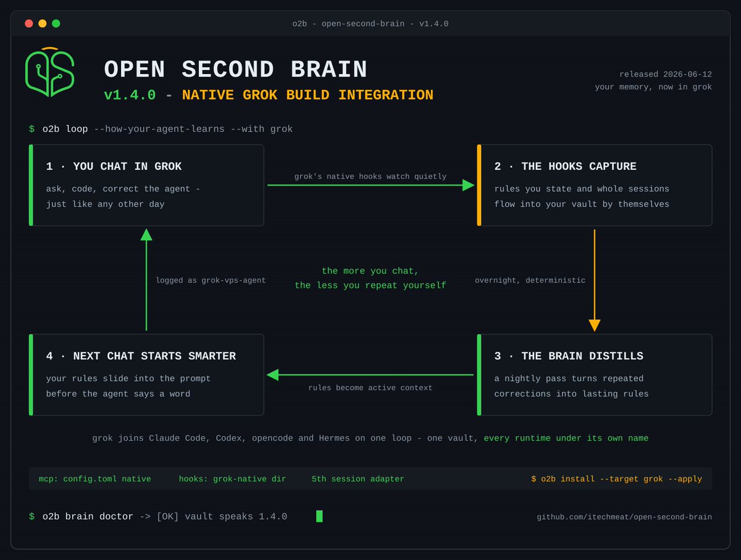Click 'released 2026-06-12' text

pos(666,74)
